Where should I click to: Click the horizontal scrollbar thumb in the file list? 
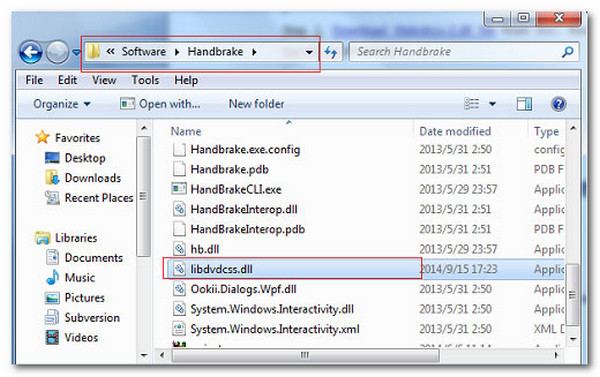(x=305, y=355)
